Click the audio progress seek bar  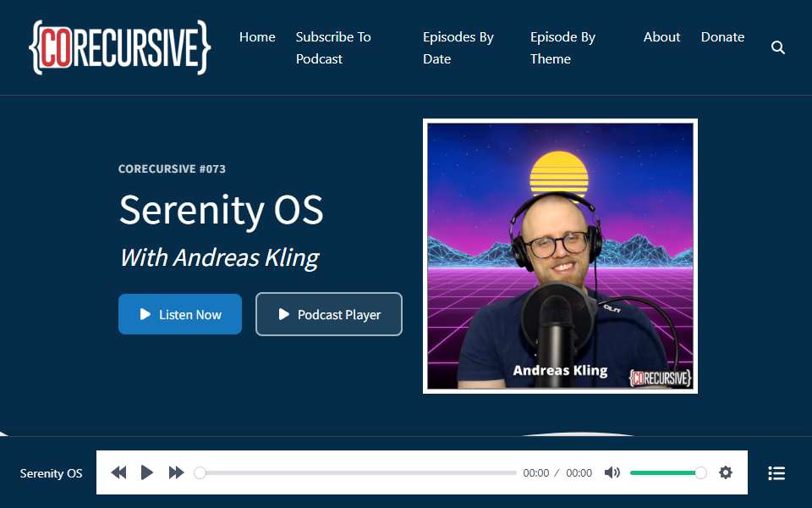[x=355, y=472]
